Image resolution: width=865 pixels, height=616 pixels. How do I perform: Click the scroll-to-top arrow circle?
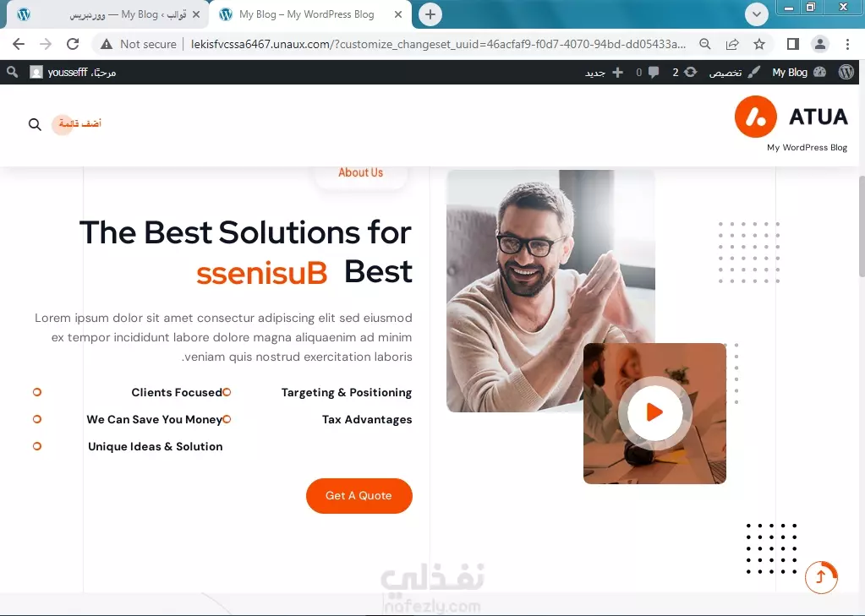pos(821,577)
